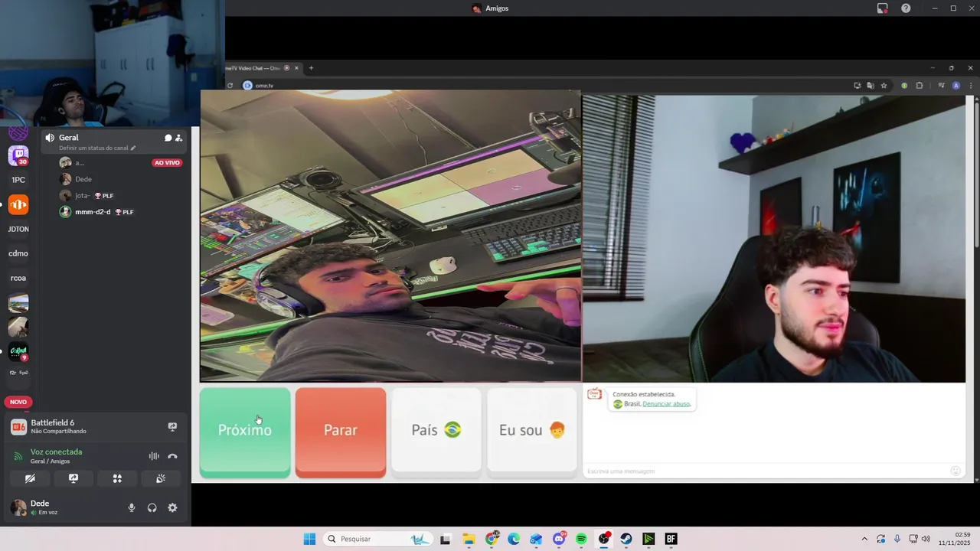Screen dimensions: 980x551
Task: Open Spotify from the taskbar
Action: click(x=581, y=539)
